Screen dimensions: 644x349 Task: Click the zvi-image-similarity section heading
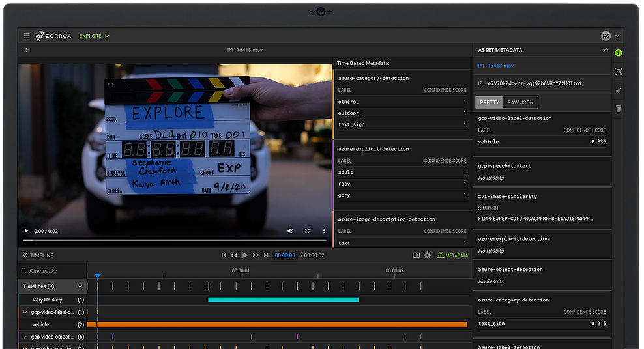click(507, 197)
